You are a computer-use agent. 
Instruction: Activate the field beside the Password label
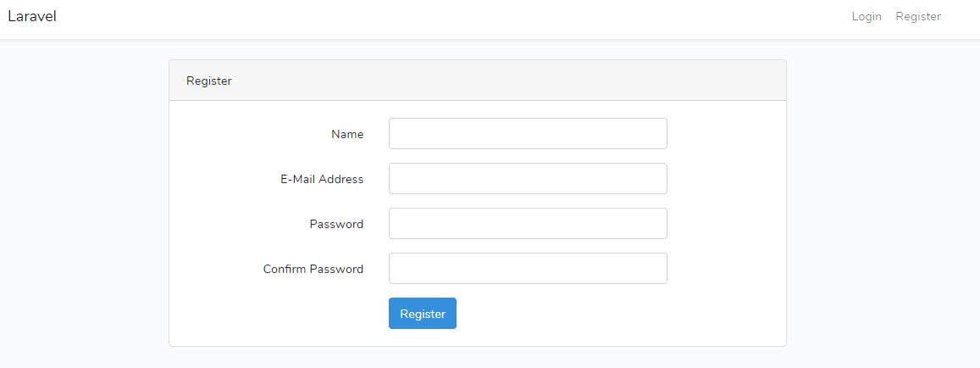(x=528, y=224)
